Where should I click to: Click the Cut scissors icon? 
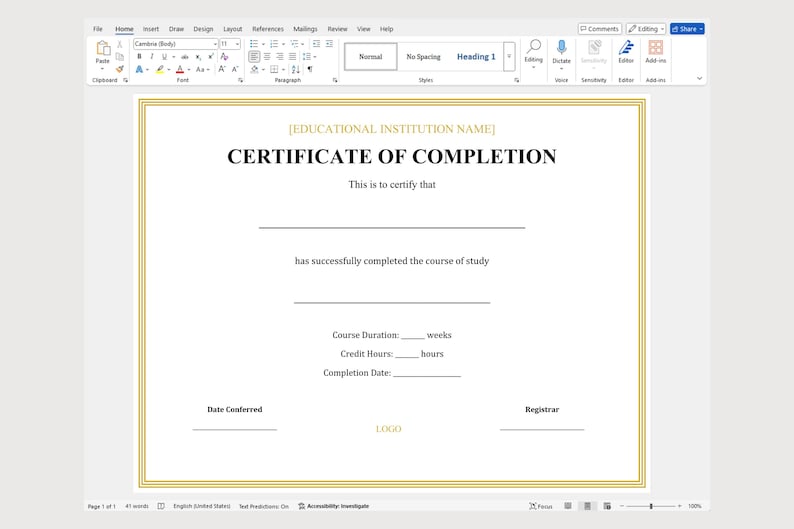[x=120, y=45]
